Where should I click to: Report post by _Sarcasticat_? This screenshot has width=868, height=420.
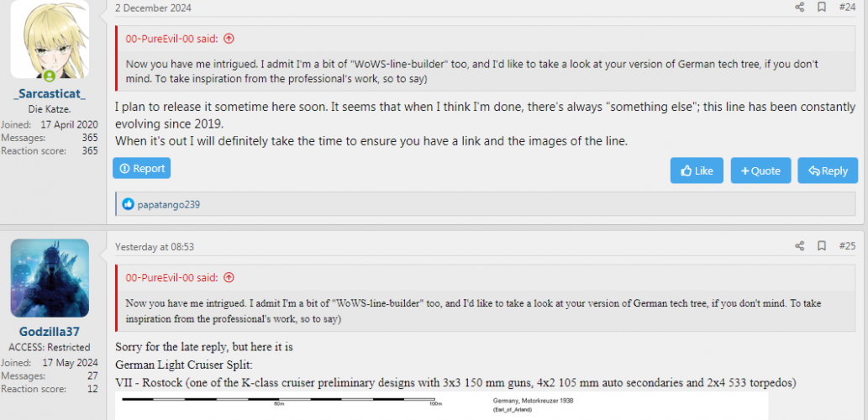(142, 169)
